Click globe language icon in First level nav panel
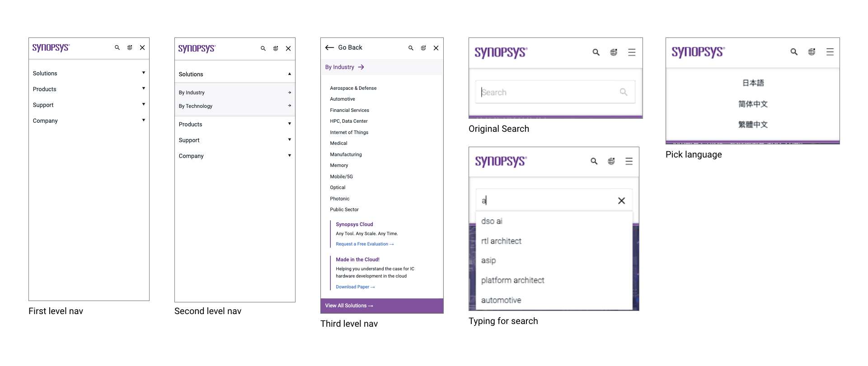This screenshot has width=868, height=366. pos(130,47)
